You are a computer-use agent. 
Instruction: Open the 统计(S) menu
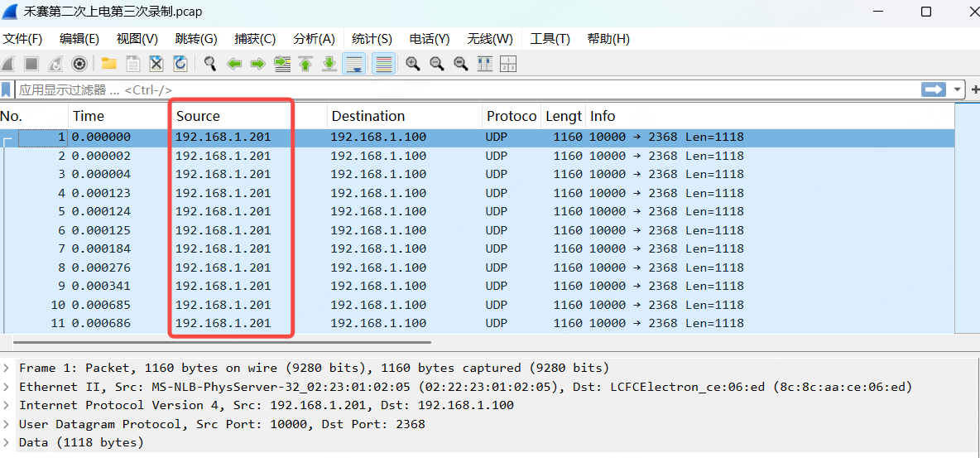click(x=372, y=39)
